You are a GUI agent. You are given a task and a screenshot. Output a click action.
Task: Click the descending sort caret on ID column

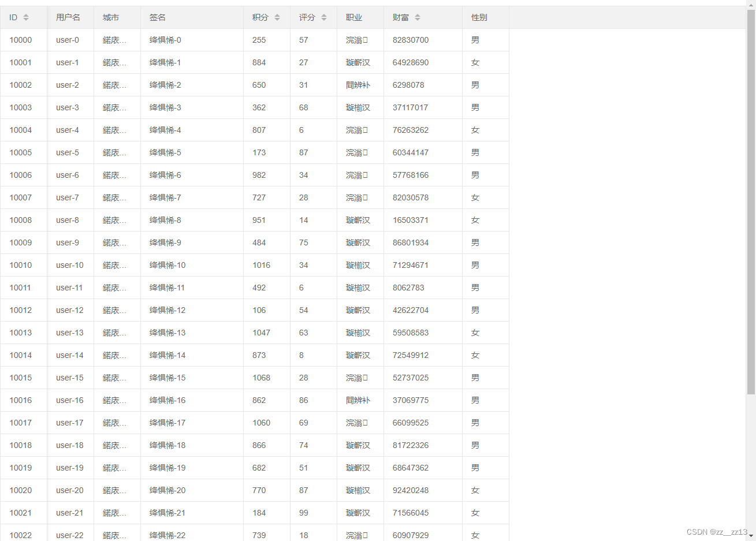(25, 20)
